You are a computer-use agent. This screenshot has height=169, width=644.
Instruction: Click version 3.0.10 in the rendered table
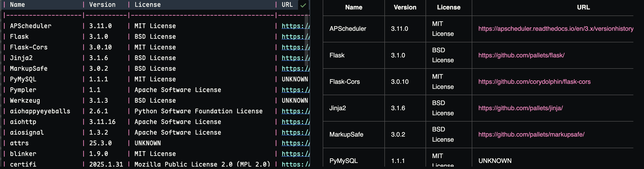pos(400,82)
